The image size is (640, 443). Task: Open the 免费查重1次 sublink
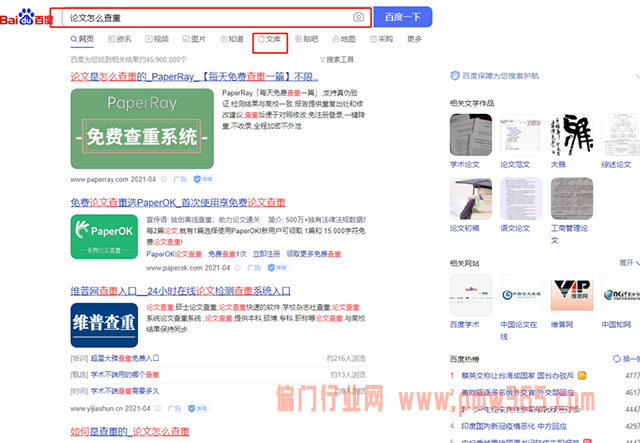227,254
